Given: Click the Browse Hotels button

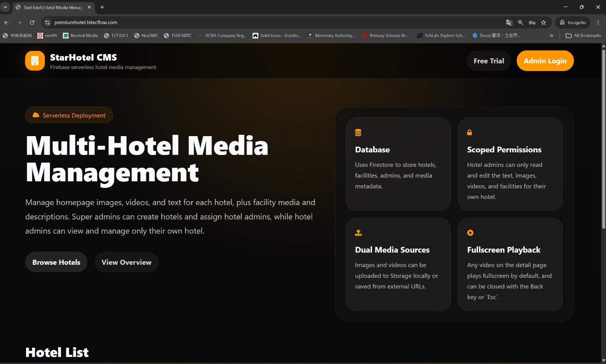Looking at the screenshot, I should click(56, 262).
